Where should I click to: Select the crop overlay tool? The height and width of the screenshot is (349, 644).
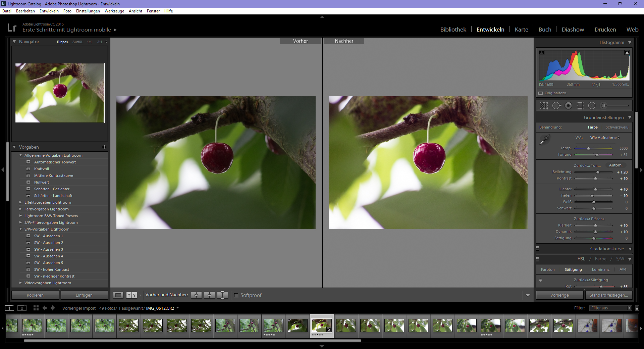[544, 106]
